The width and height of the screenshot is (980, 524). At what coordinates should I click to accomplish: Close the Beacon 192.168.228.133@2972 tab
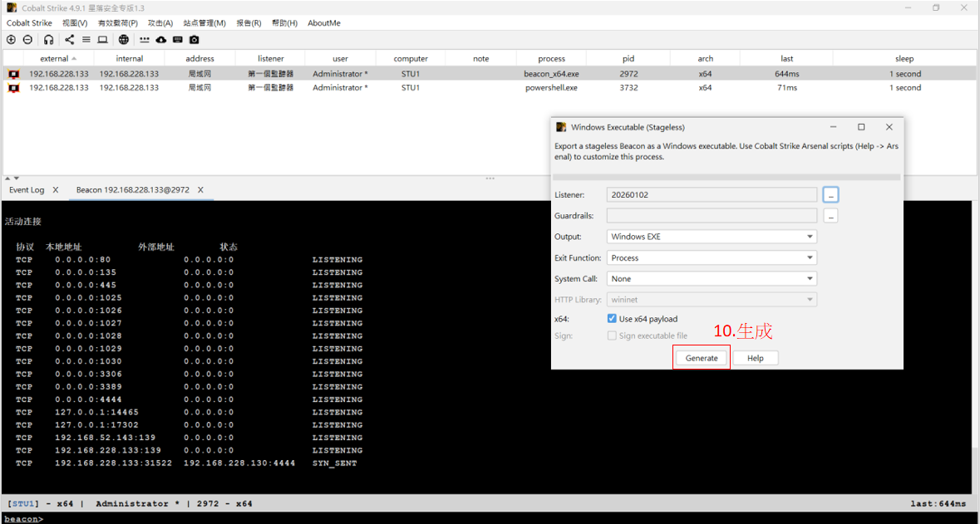[x=200, y=190]
